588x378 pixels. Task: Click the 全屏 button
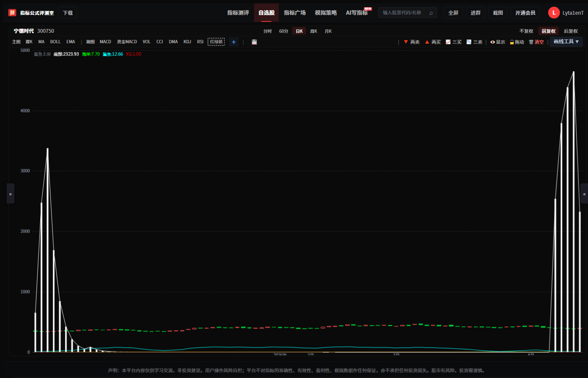pyautogui.click(x=453, y=13)
